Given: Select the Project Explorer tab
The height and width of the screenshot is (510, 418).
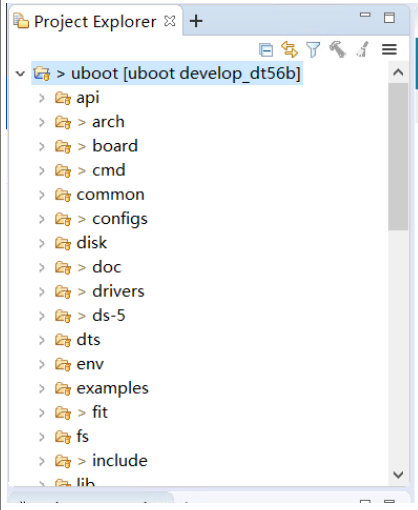Looking at the screenshot, I should point(95,22).
